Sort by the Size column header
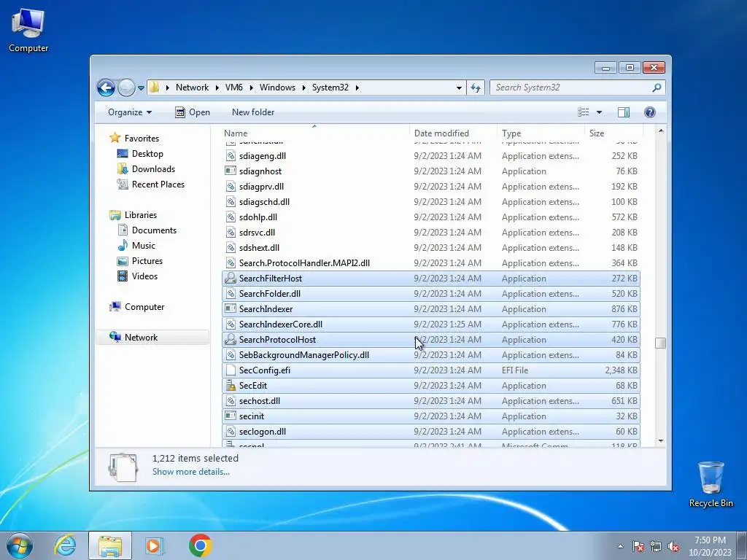This screenshot has height=560, width=747. [614, 133]
